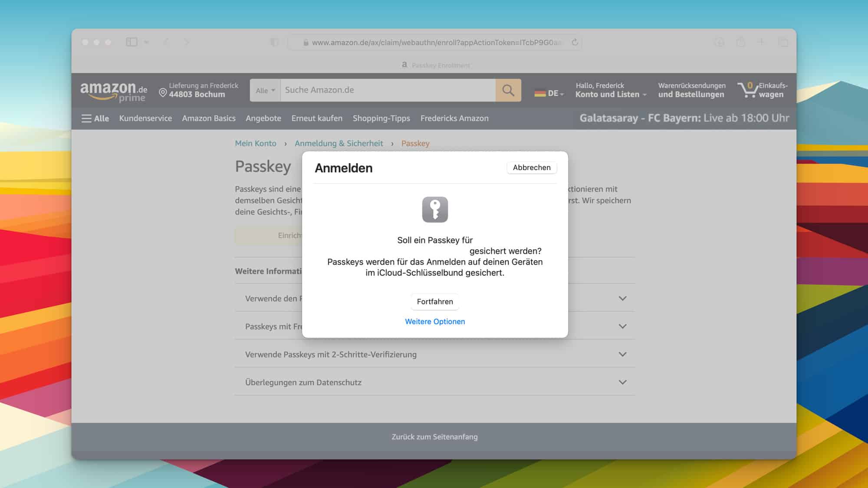The image size is (868, 488).
Task: Click the Safari downloads icon
Action: pyautogui.click(x=719, y=42)
